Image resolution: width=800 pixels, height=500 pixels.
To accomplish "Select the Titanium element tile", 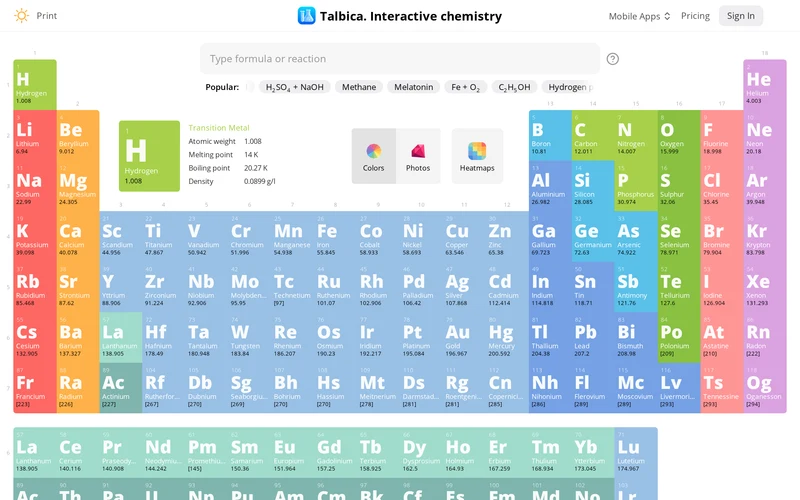I will pyautogui.click(x=163, y=236).
